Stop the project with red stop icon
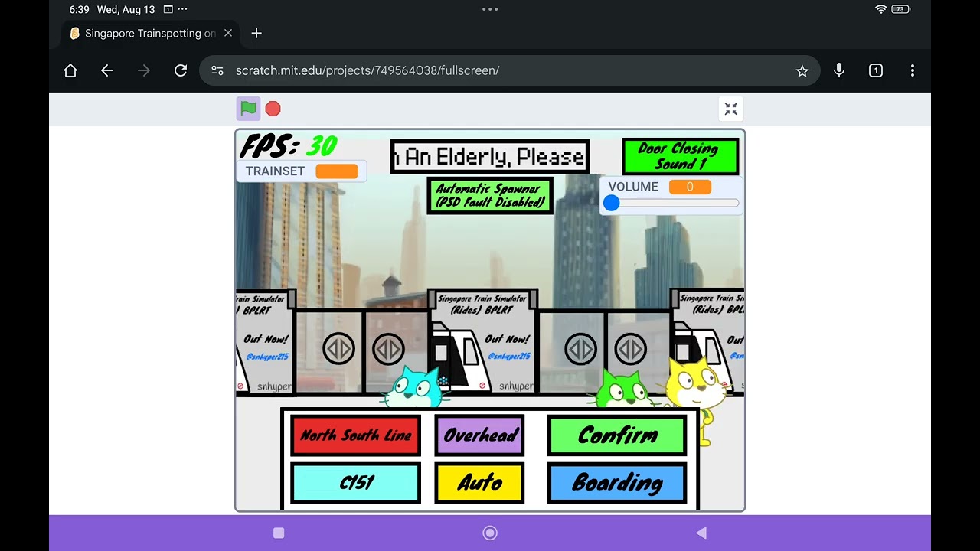The image size is (980, 551). pos(273,109)
